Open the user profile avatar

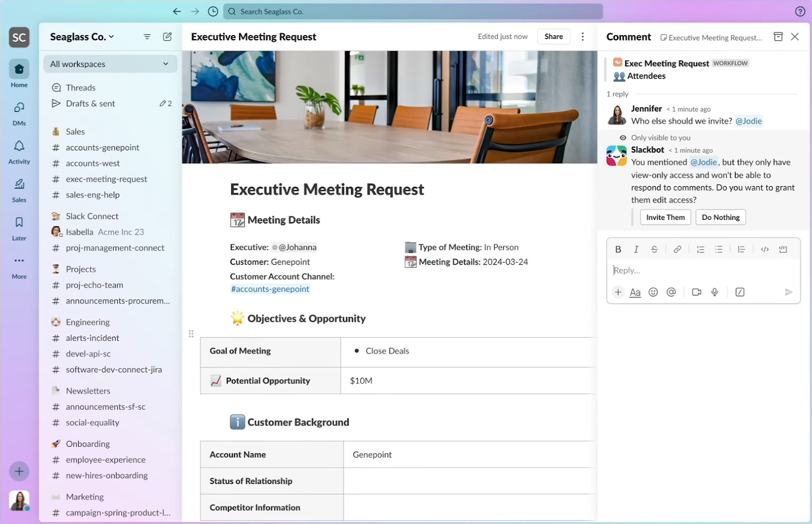click(19, 501)
